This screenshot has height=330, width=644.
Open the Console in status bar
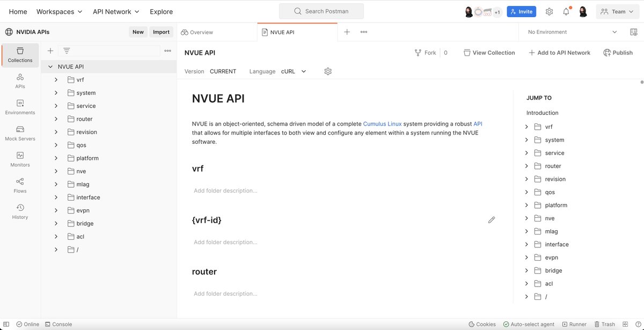click(58, 324)
